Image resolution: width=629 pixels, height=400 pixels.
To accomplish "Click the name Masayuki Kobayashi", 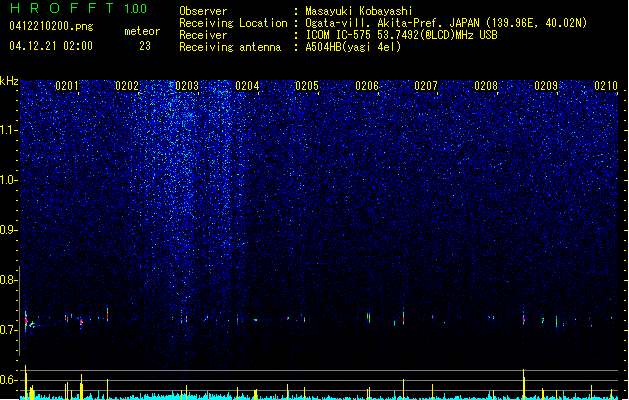I will pyautogui.click(x=359, y=11).
